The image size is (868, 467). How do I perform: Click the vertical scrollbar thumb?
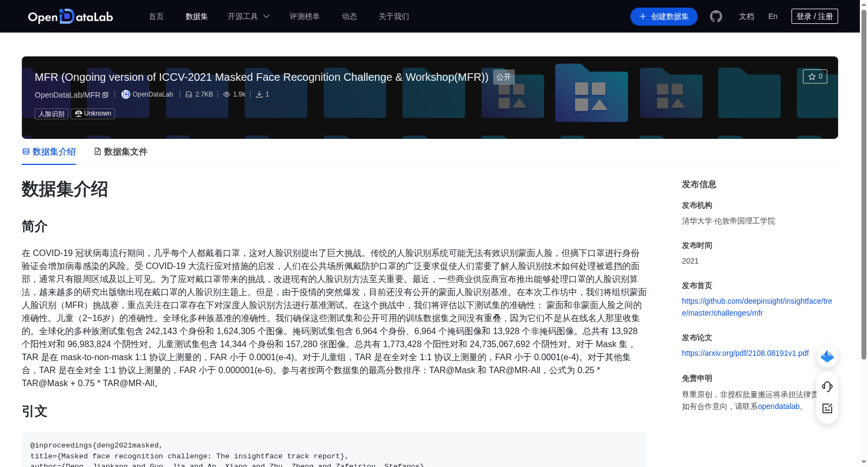864,184
